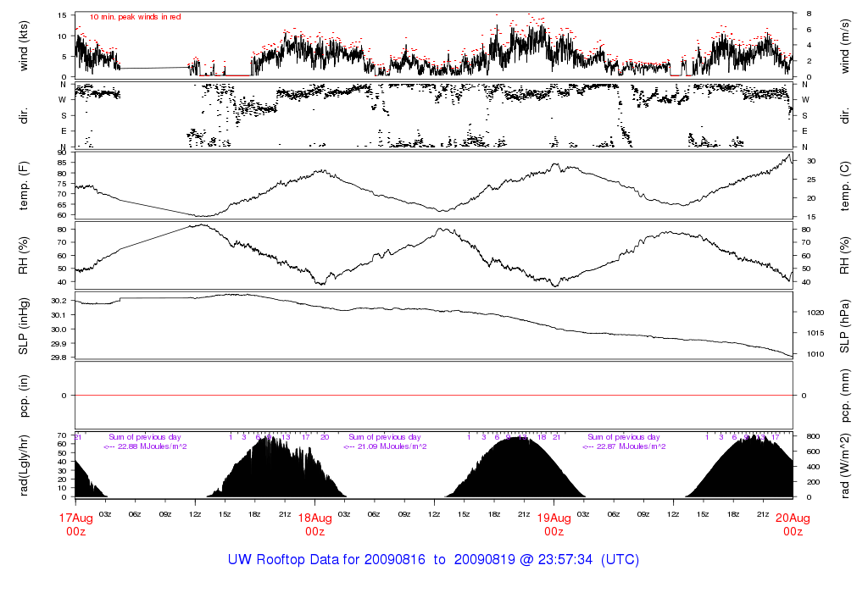Viewport: 868px width, 593px height.
Task: Click the "19Aug 00z" date marker
Action: [554, 525]
